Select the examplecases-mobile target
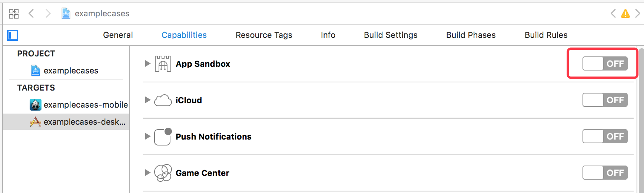This screenshot has height=193, width=644. pos(85,105)
